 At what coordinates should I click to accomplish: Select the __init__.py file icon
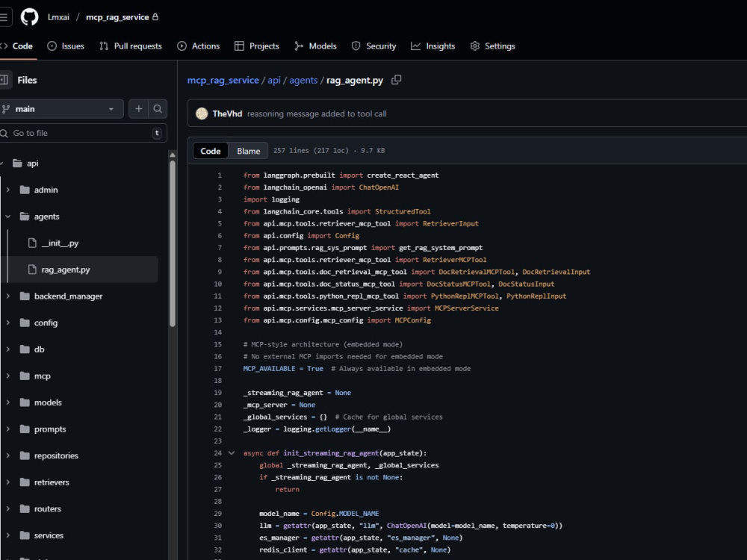[32, 243]
